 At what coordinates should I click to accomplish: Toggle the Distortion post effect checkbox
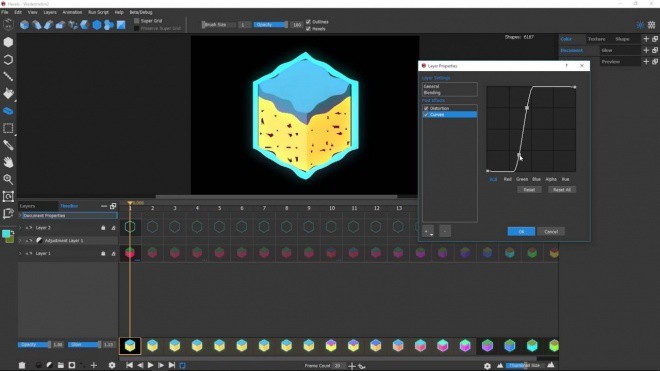426,108
